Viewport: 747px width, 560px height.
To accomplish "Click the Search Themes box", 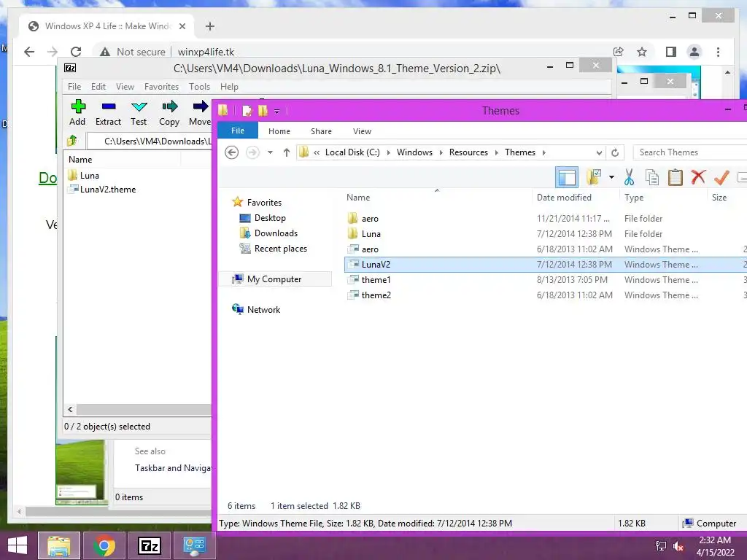I will tap(690, 152).
